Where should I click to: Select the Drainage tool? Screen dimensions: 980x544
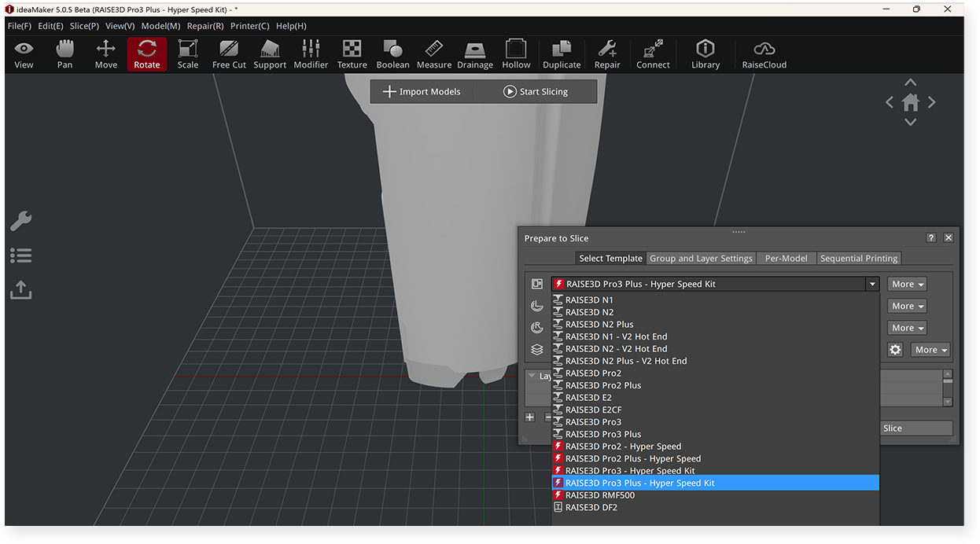click(x=475, y=53)
